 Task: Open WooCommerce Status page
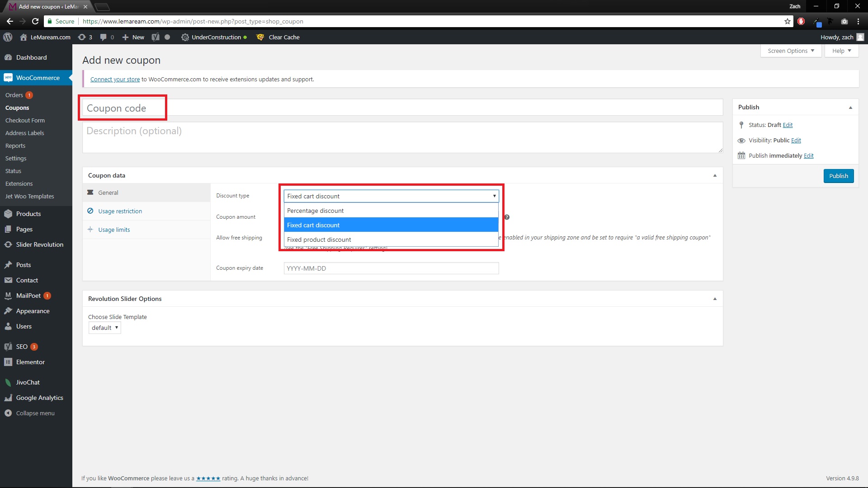13,171
